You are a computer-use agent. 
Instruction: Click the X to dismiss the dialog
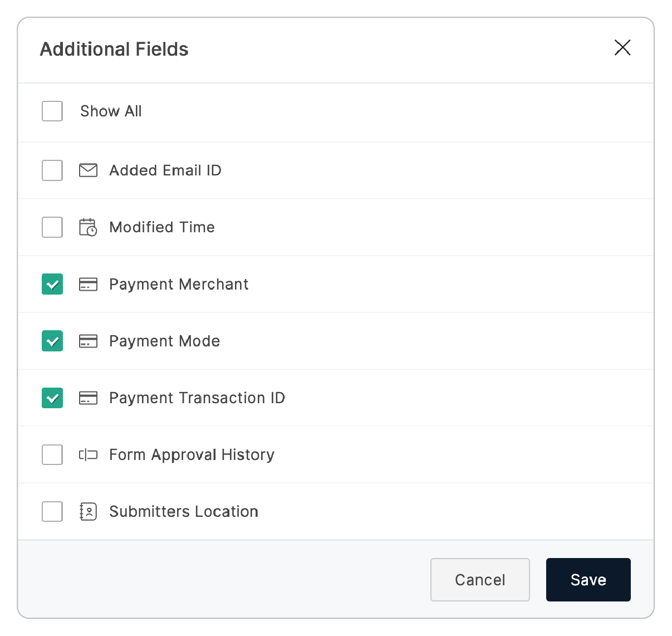click(x=622, y=48)
